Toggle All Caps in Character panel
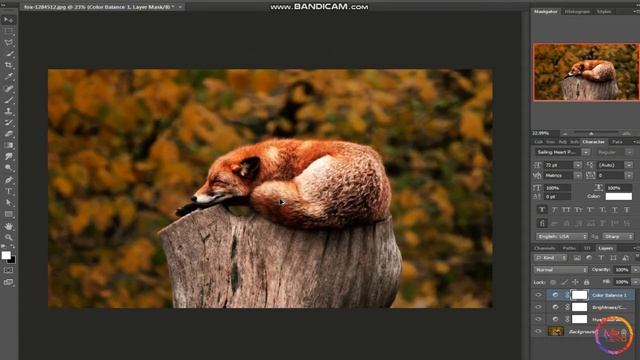The width and height of the screenshot is (640, 360). point(566,210)
